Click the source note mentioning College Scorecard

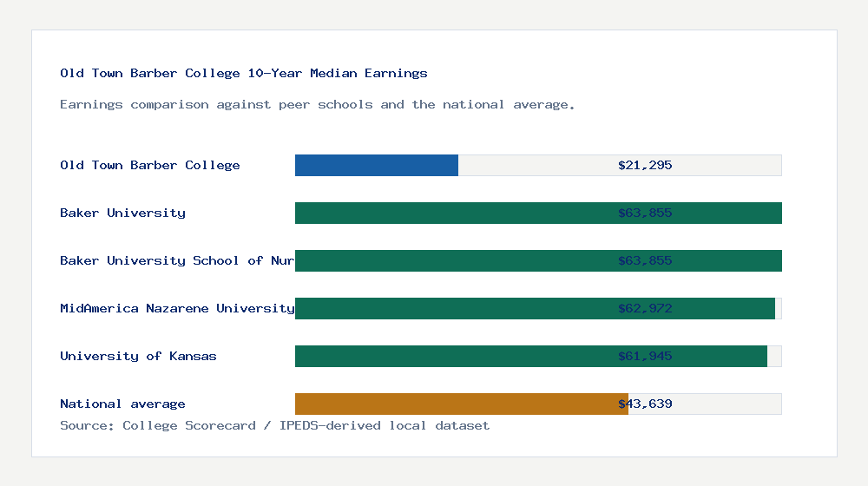[274, 425]
